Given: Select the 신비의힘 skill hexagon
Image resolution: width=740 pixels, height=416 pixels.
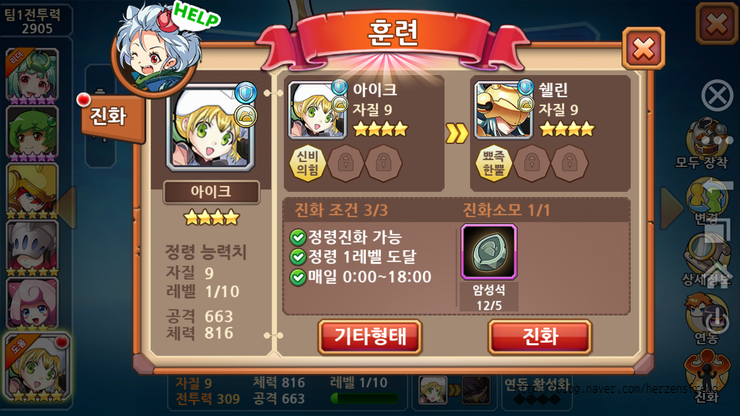Looking at the screenshot, I should tap(307, 163).
